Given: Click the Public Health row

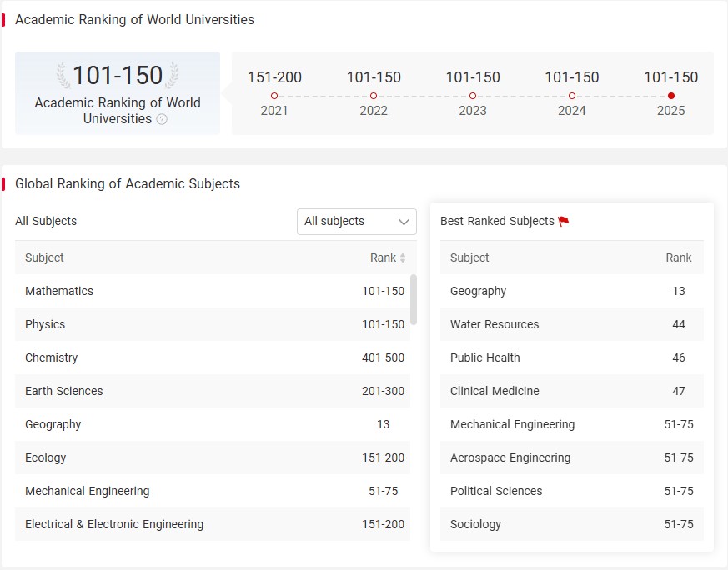Looking at the screenshot, I should 571,357.
